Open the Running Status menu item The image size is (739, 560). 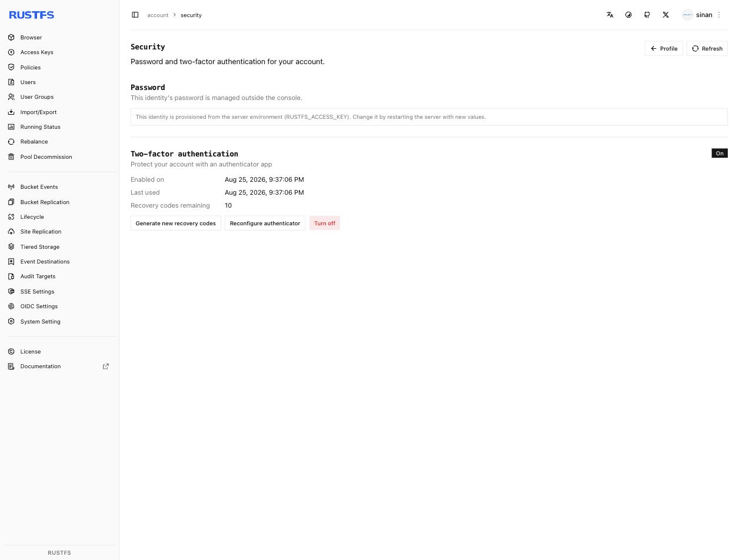[59, 126]
